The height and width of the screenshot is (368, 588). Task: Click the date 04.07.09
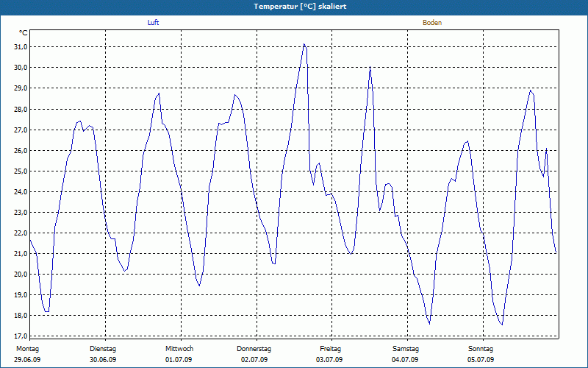point(405,360)
